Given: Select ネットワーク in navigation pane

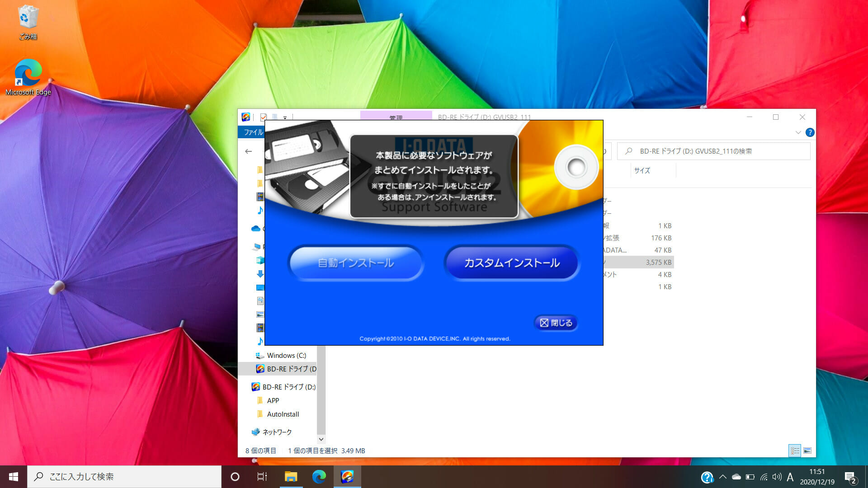Looking at the screenshot, I should (x=277, y=432).
